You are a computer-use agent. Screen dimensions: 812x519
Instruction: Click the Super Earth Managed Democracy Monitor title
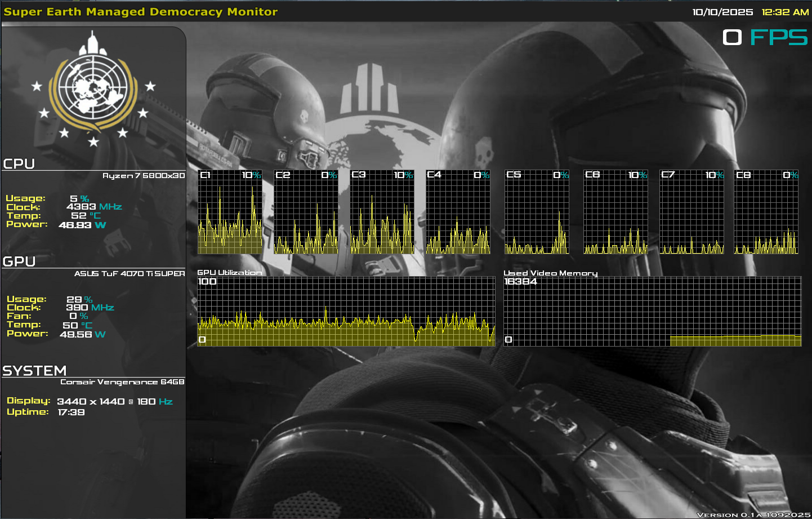tap(140, 12)
